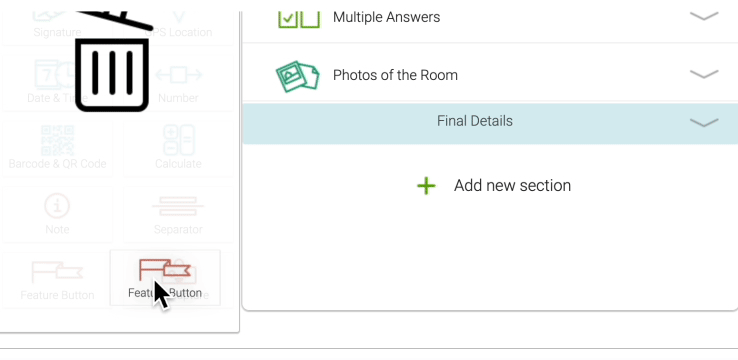Image resolution: width=738 pixels, height=360 pixels.
Task: Select the Barcode & QR Code field type
Action: pyautogui.click(x=57, y=148)
